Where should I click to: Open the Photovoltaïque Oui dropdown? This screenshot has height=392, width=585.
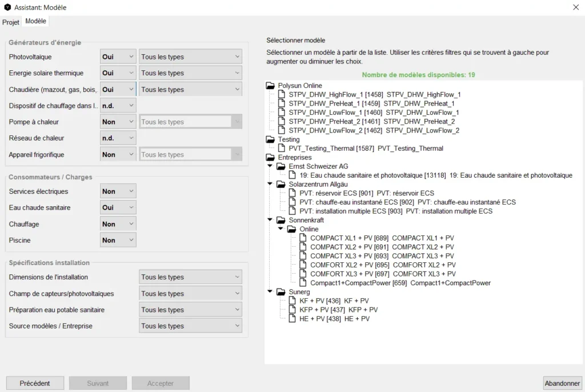(x=118, y=57)
